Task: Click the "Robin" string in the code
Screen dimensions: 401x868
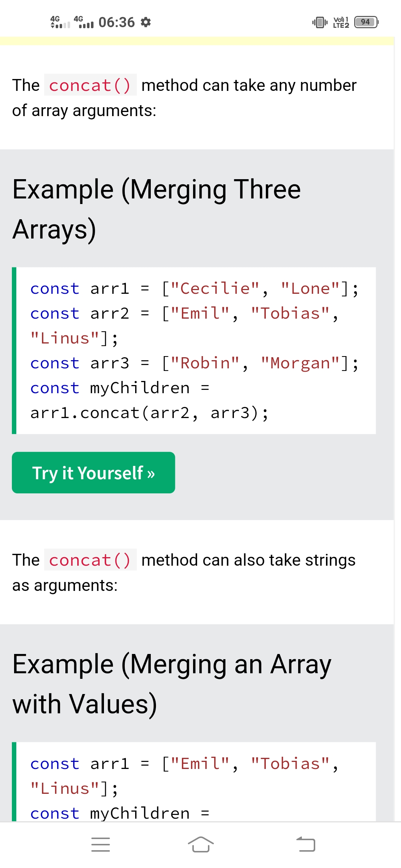Action: click(205, 363)
